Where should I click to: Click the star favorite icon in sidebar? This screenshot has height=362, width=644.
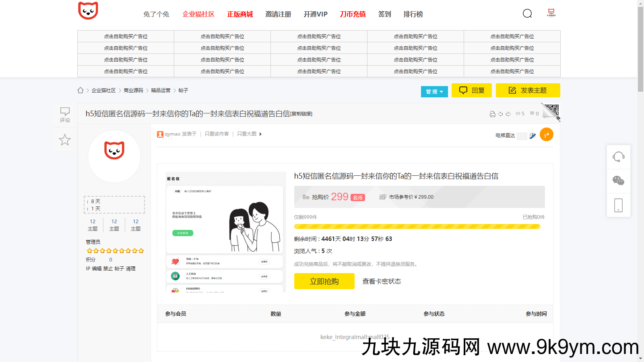[x=65, y=140]
